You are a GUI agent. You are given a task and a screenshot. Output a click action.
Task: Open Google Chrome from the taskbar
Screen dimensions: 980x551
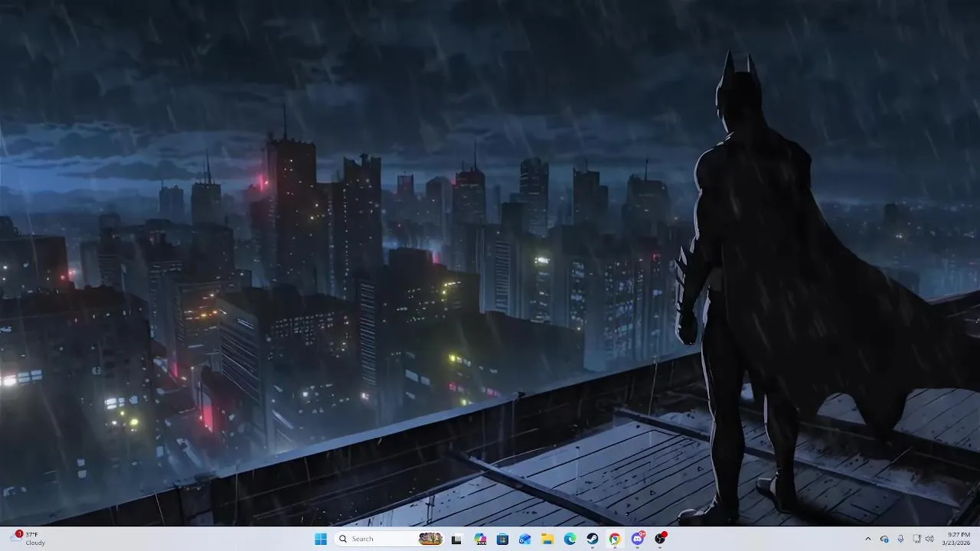point(615,539)
